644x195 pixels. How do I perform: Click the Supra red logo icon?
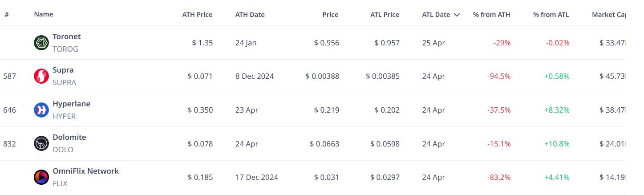tap(41, 76)
